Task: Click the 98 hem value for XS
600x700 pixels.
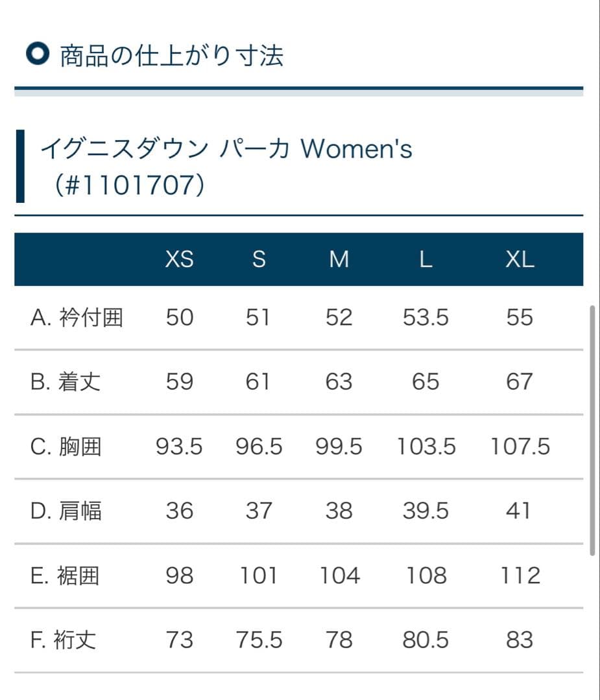Action: coord(179,576)
